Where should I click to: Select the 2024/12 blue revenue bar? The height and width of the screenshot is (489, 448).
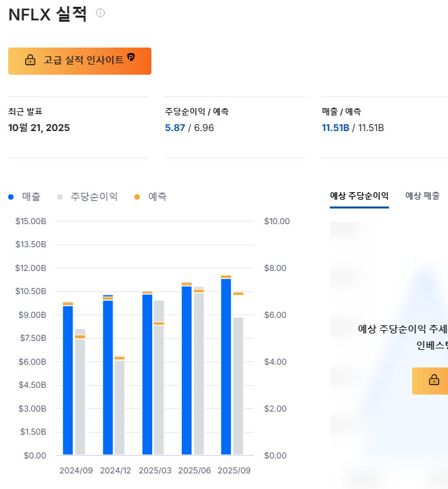(108, 374)
